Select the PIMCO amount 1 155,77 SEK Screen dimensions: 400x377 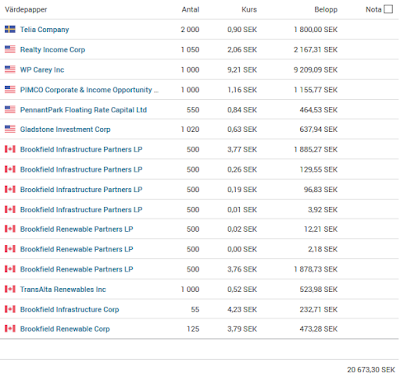[x=316, y=90]
